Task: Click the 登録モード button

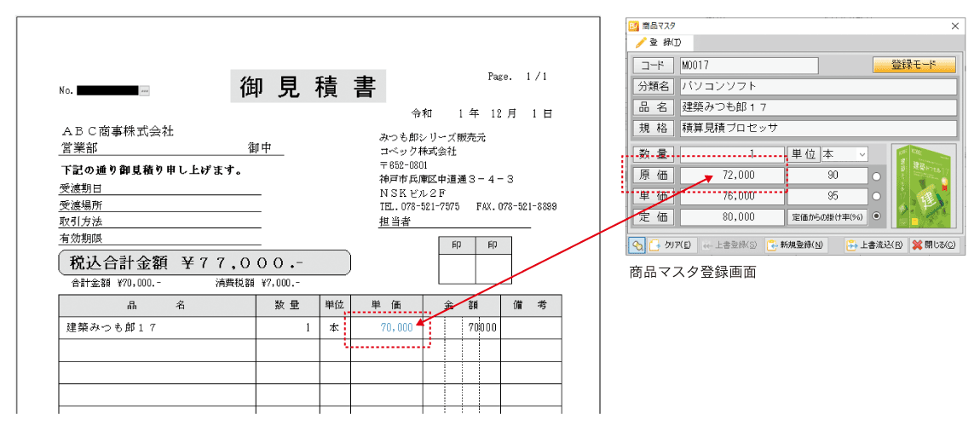Action: pos(914,65)
